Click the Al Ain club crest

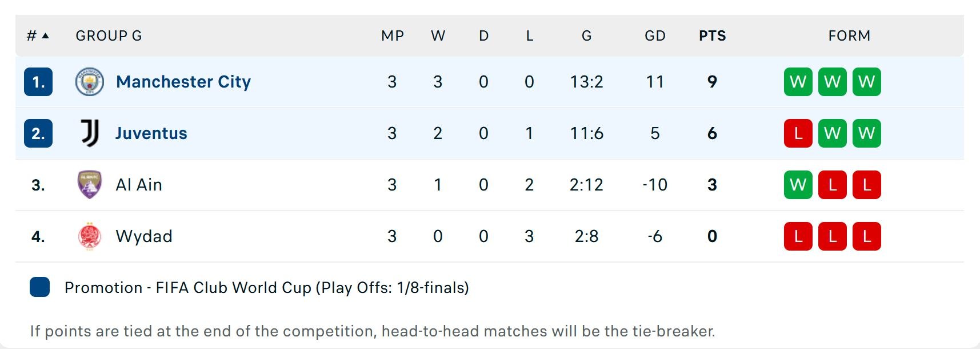(90, 185)
